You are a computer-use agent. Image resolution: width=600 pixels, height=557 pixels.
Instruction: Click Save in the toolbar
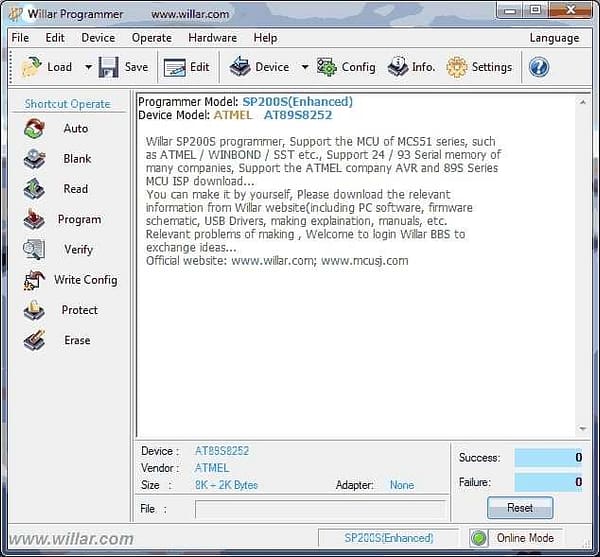pos(124,67)
